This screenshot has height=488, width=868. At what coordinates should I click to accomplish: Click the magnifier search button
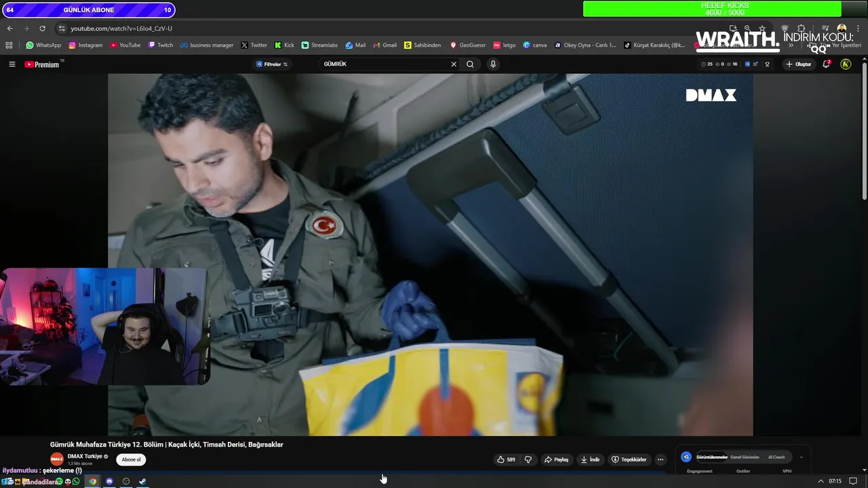point(470,64)
